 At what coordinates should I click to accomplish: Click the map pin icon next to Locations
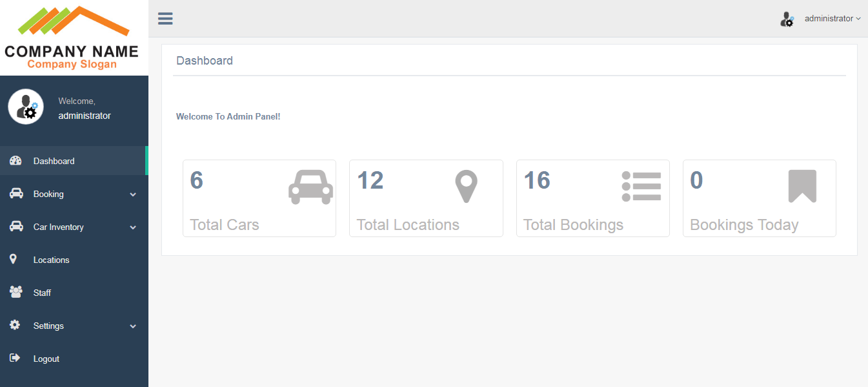click(x=14, y=259)
